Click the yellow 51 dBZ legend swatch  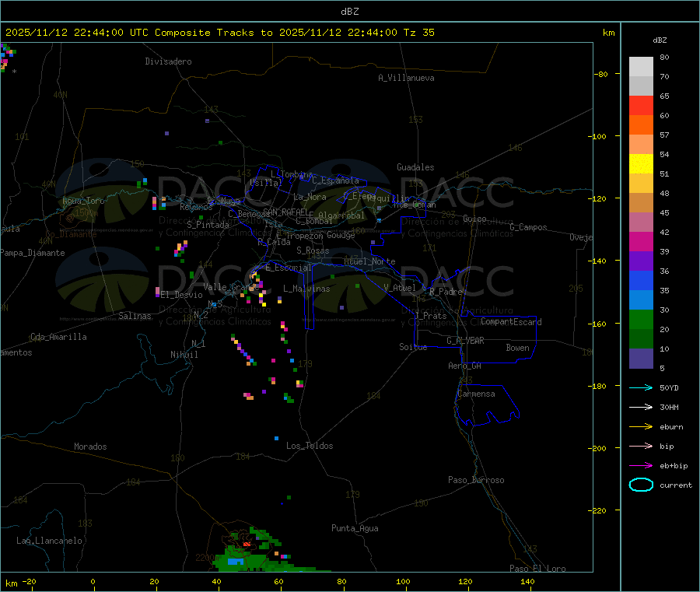pos(641,164)
